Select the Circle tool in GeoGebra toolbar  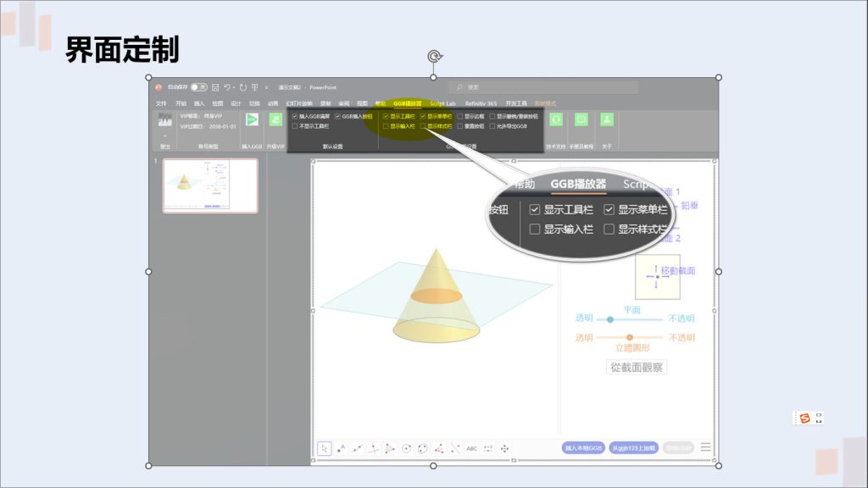tap(406, 447)
